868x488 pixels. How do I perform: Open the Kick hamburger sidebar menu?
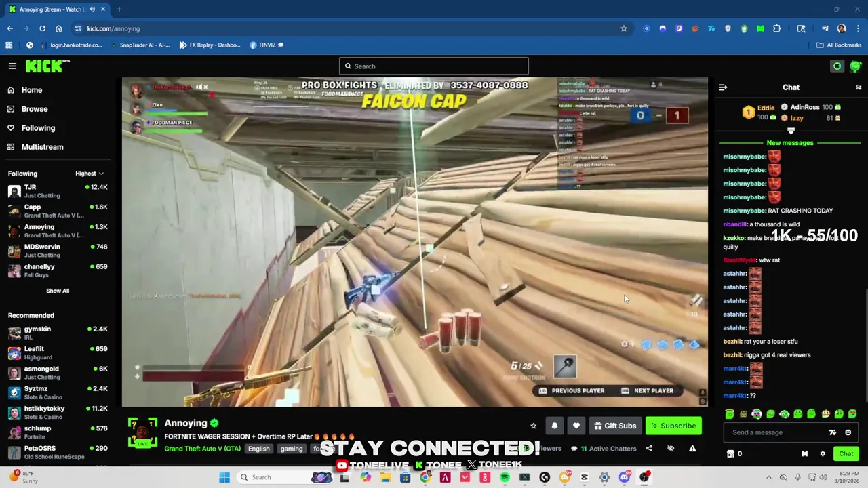[x=12, y=66]
